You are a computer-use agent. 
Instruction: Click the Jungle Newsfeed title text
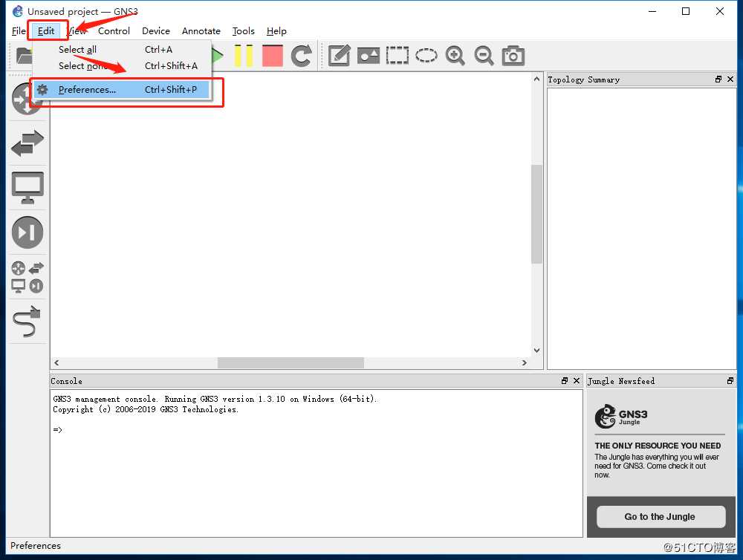coord(620,381)
